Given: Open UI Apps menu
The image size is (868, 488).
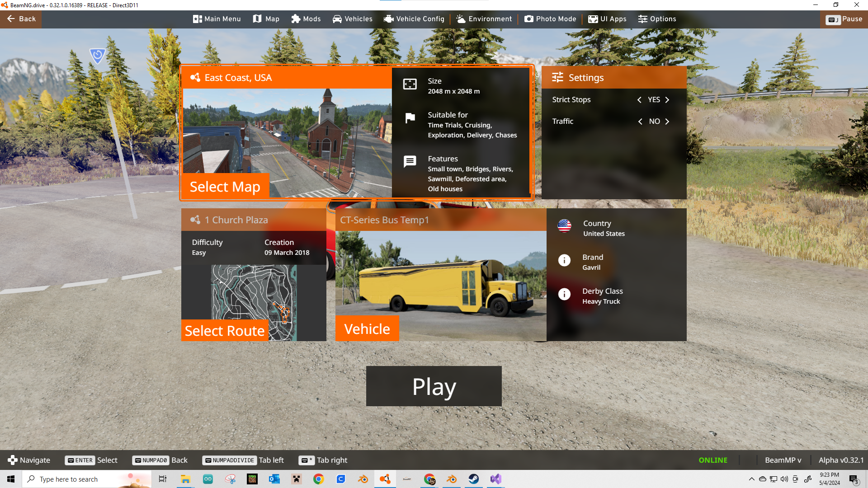Looking at the screenshot, I should 607,19.
